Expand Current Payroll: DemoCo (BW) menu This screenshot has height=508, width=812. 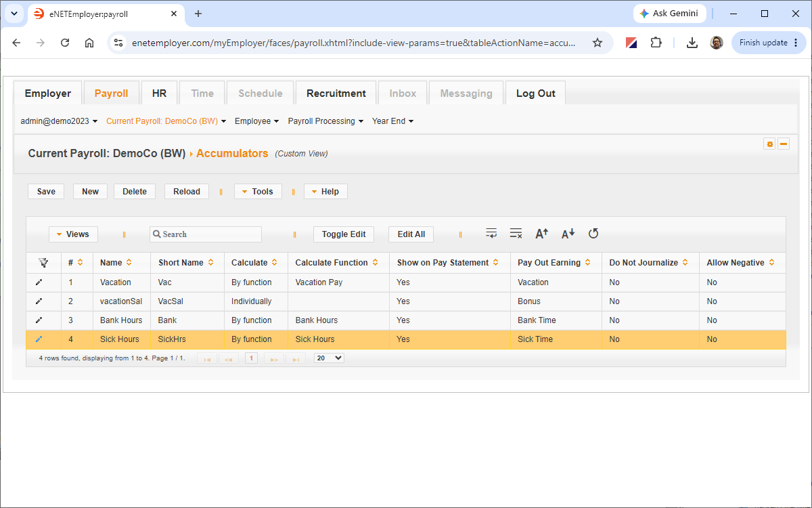tap(166, 121)
